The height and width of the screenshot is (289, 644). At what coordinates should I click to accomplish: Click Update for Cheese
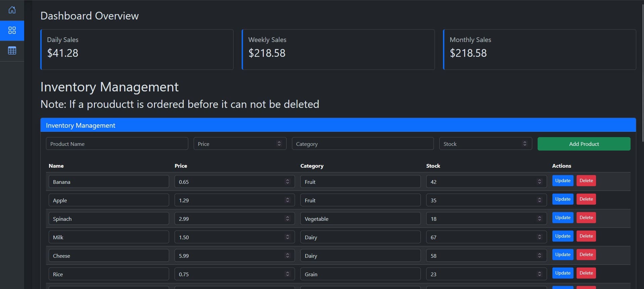[562, 255]
